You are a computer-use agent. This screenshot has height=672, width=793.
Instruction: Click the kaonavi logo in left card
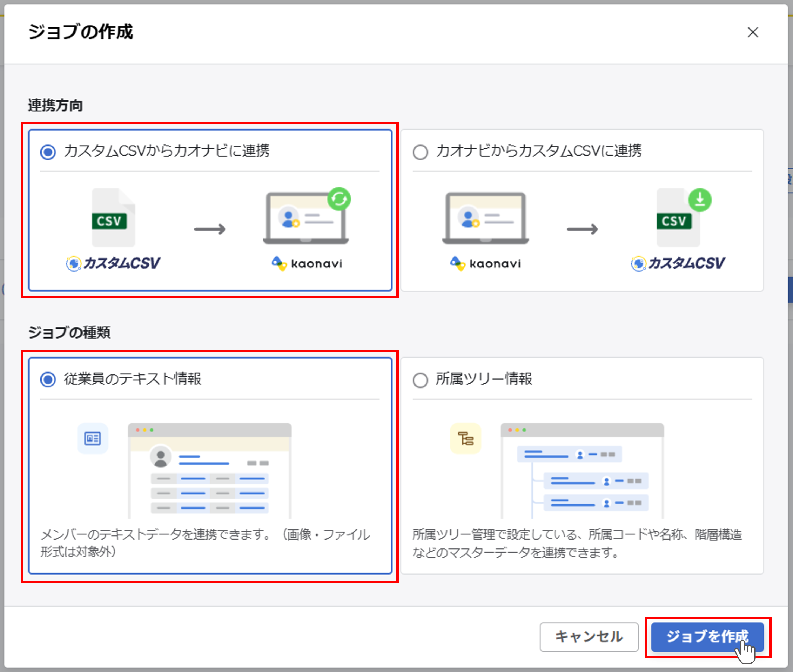pos(307,263)
